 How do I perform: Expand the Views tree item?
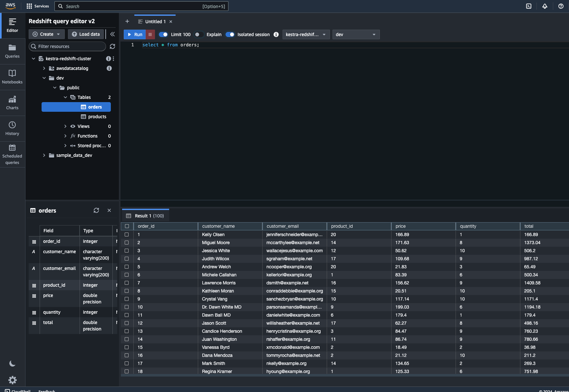pyautogui.click(x=65, y=126)
